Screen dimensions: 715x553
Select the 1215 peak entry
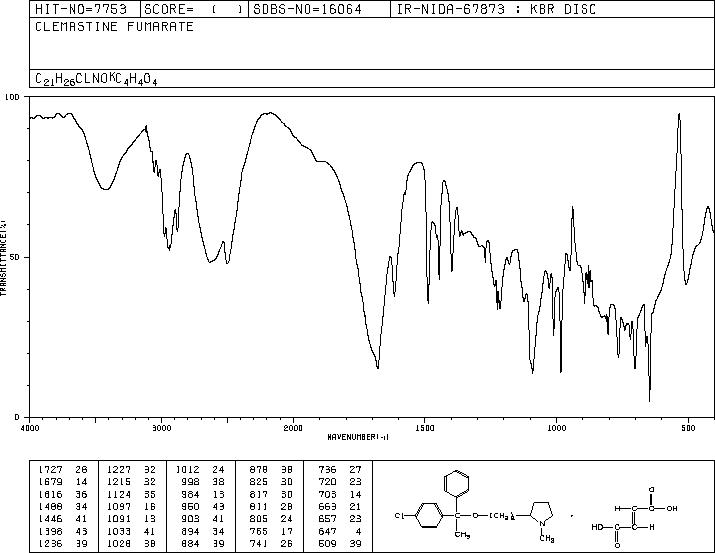coord(131,481)
